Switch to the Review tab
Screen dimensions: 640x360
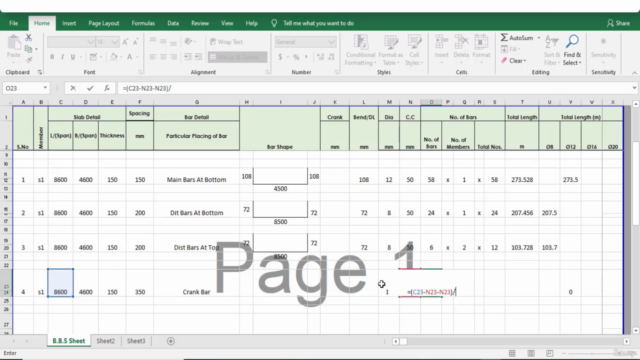[x=200, y=23]
